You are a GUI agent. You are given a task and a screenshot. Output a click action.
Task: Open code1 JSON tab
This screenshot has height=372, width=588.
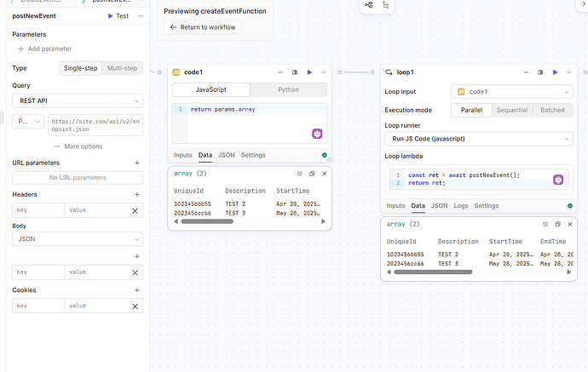pos(227,155)
